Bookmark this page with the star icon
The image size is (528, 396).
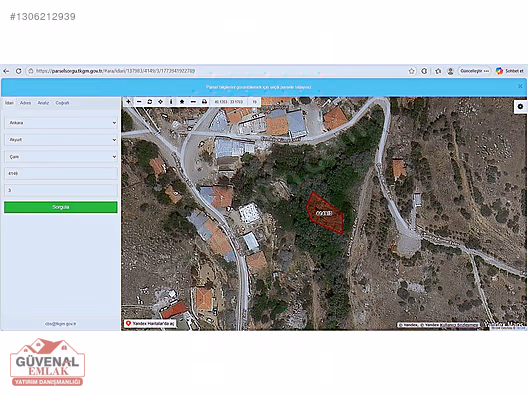[411, 71]
